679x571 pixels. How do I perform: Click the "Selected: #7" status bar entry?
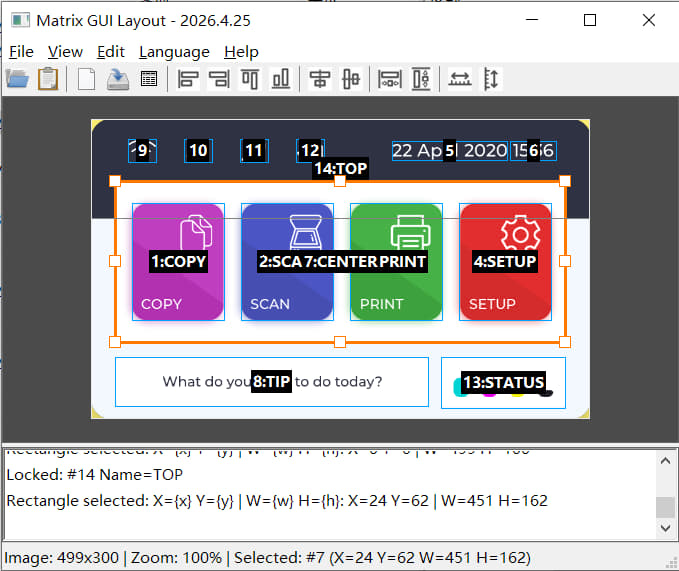click(382, 558)
